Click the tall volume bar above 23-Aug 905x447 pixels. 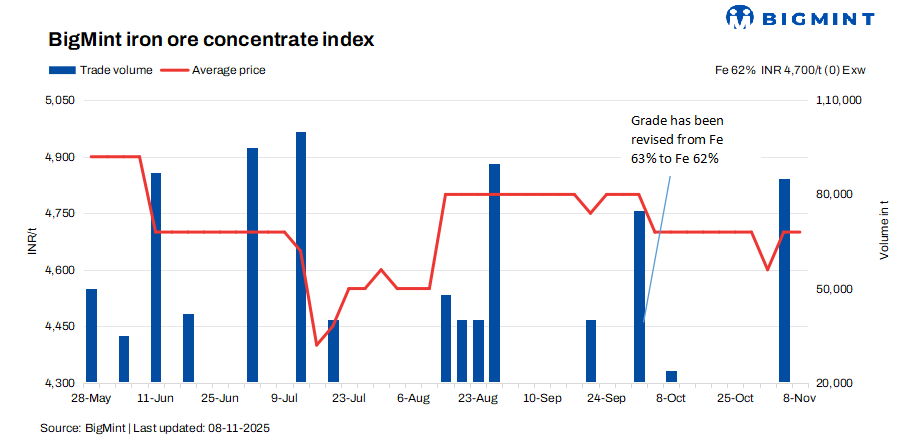[x=494, y=272]
